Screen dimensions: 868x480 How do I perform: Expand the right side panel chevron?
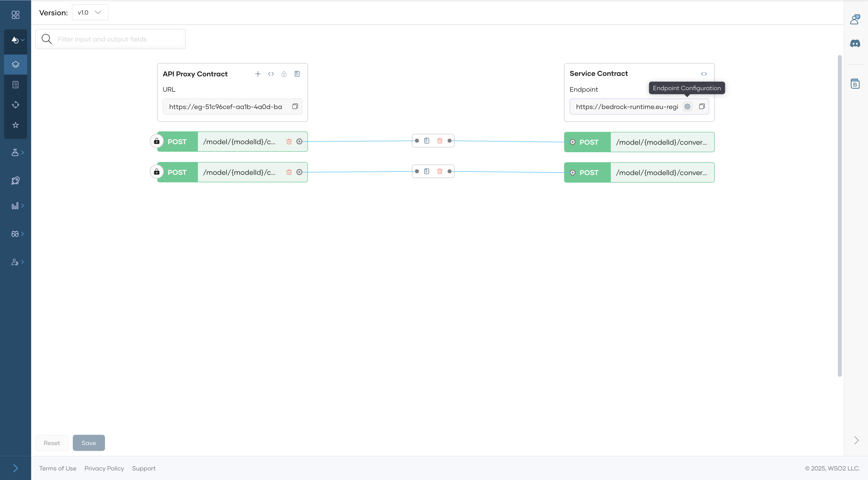point(856,440)
